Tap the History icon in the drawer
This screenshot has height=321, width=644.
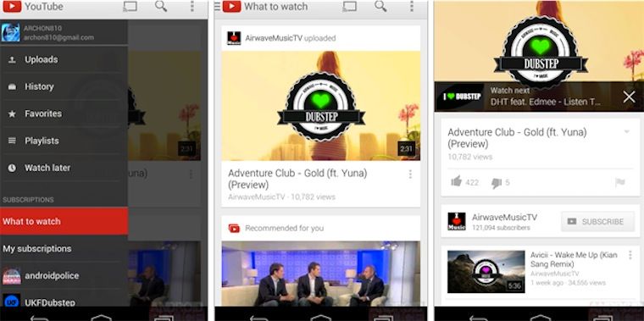(12, 86)
